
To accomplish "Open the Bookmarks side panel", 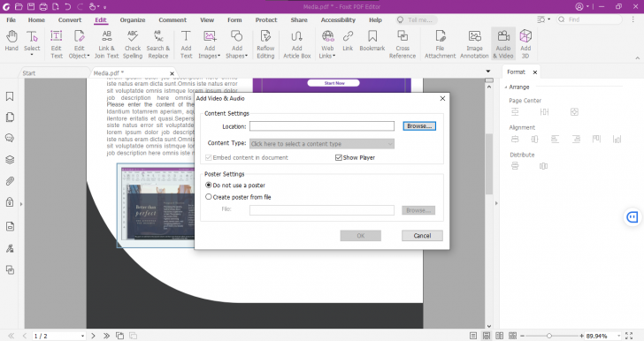I will pyautogui.click(x=10, y=96).
